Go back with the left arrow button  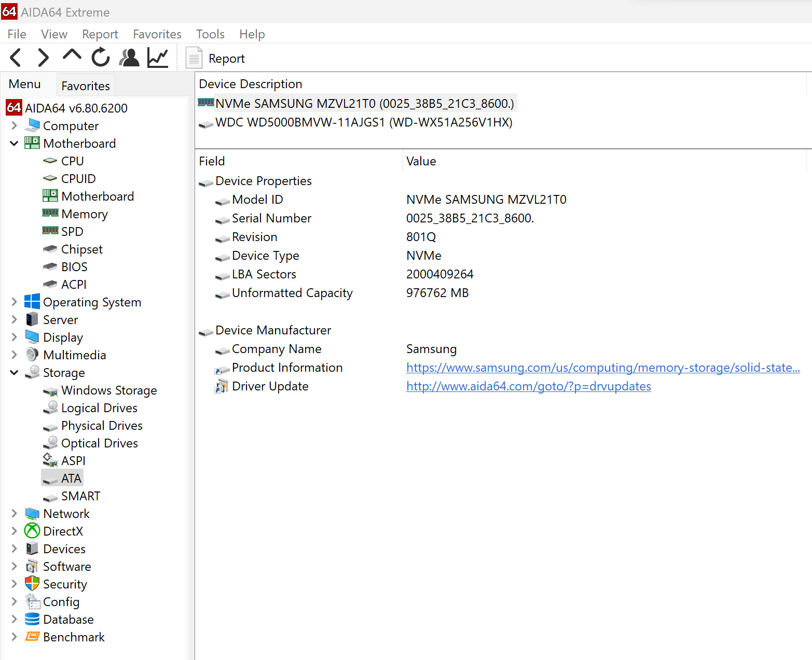(16, 58)
